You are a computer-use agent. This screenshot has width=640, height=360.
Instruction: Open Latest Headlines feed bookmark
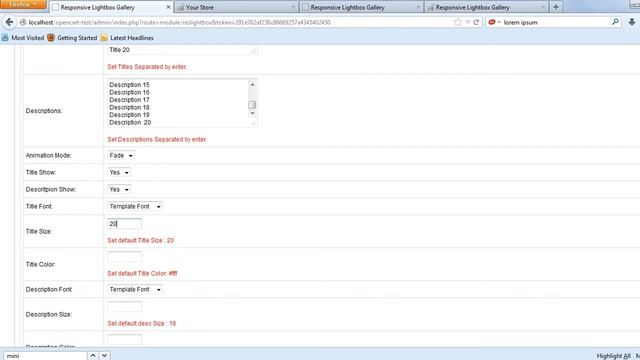(127, 38)
